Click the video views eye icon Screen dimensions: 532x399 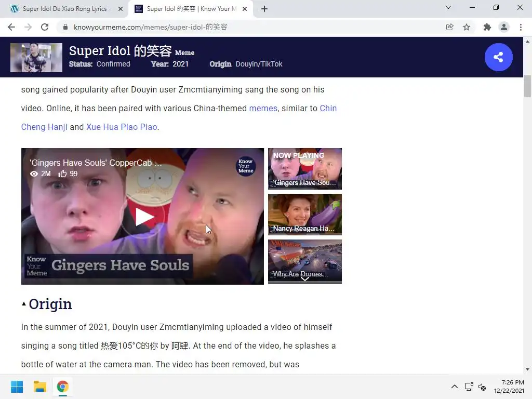click(34, 174)
